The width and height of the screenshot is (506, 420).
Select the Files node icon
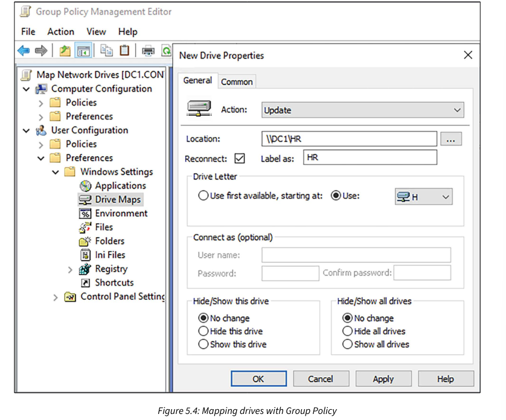[85, 227]
